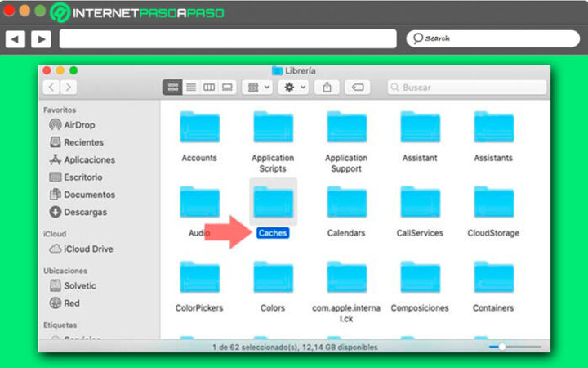The width and height of the screenshot is (588, 368).
Task: Switch to list view mode
Action: point(190,87)
